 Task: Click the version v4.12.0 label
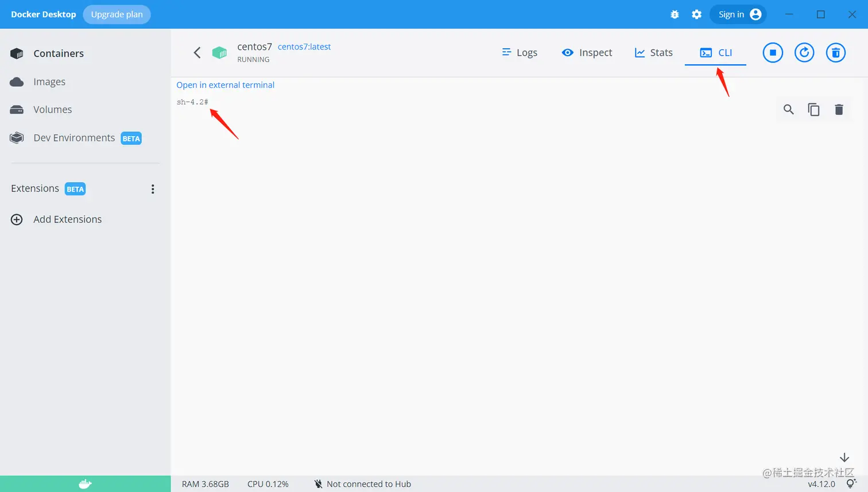point(821,484)
